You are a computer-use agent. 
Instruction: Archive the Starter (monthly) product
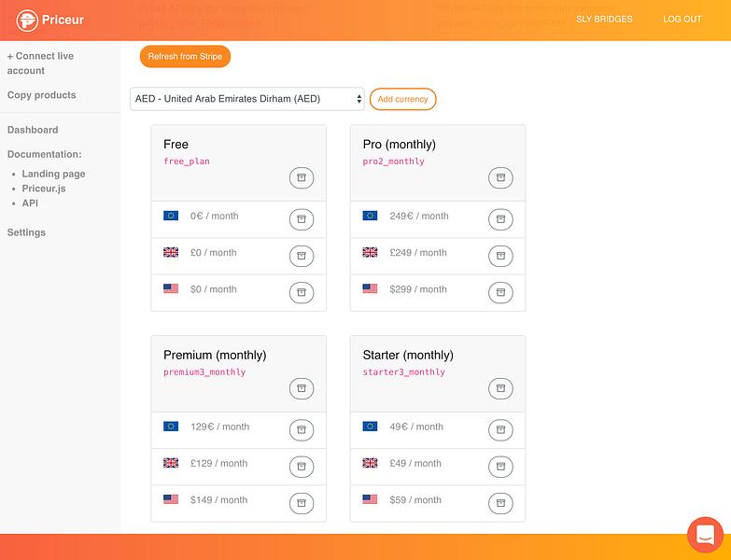(500, 388)
